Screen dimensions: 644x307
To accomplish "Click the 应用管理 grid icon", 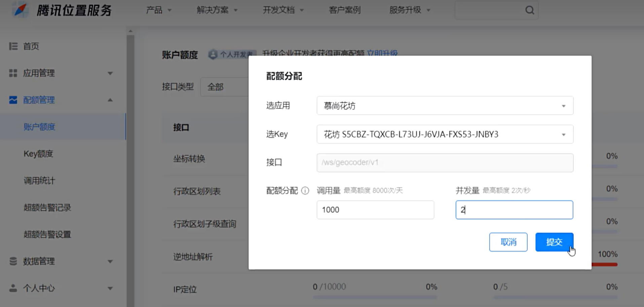I will 13,73.
